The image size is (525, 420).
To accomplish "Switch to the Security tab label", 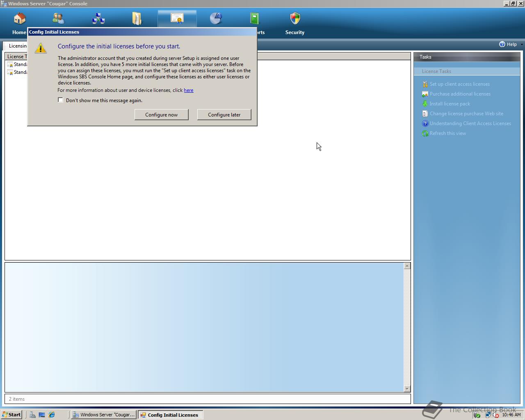I will [295, 32].
